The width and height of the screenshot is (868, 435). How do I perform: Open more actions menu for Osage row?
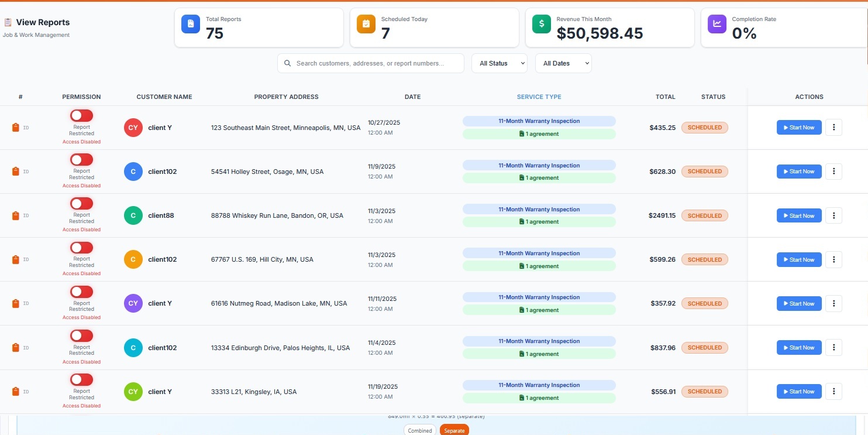[833, 172]
